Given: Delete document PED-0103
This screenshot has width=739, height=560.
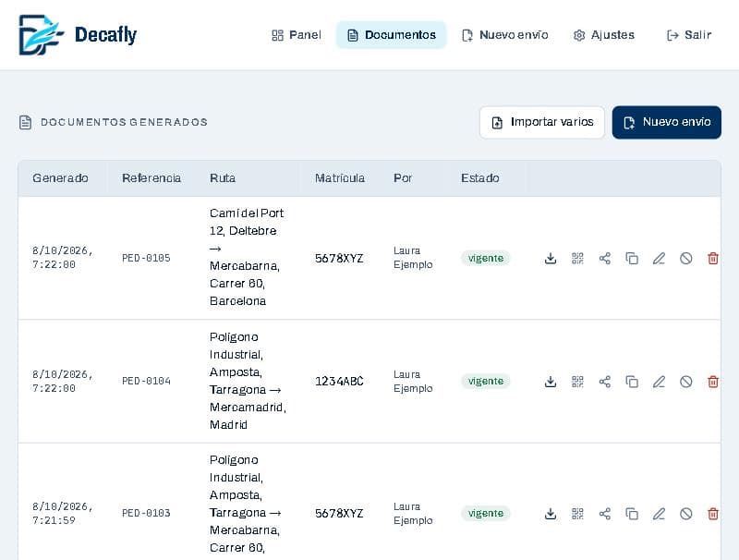Looking at the screenshot, I should click(x=713, y=514).
